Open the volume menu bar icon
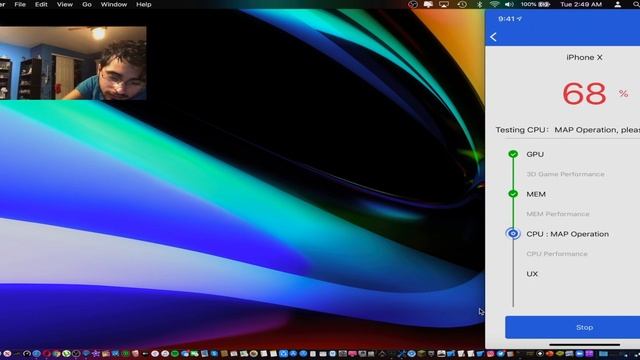This screenshot has width=640, height=360. point(509,4)
